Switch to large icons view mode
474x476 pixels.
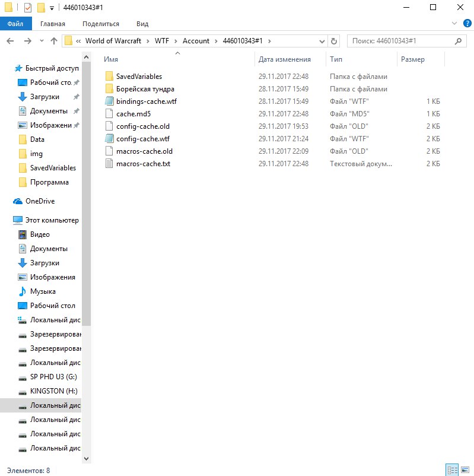[x=465, y=469]
